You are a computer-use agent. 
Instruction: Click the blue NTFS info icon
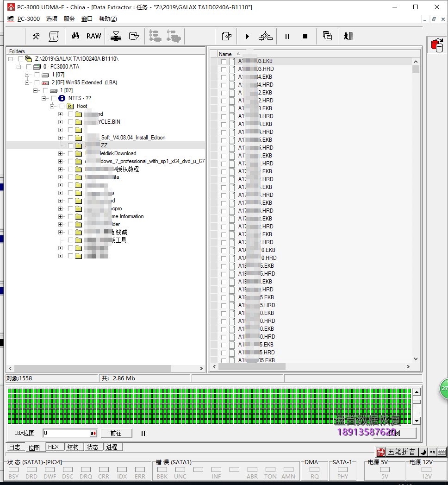(x=62, y=98)
